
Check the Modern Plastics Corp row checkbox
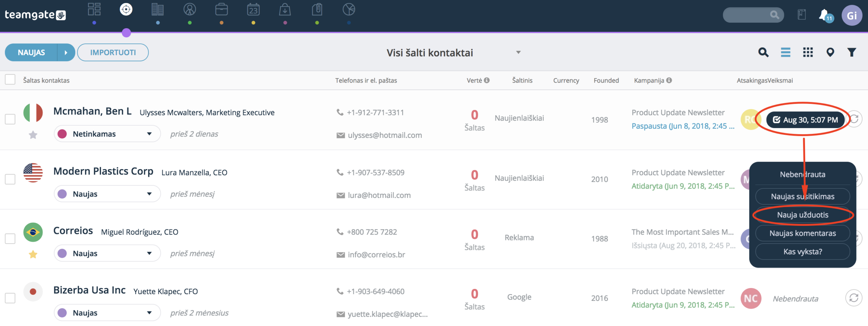(x=10, y=179)
